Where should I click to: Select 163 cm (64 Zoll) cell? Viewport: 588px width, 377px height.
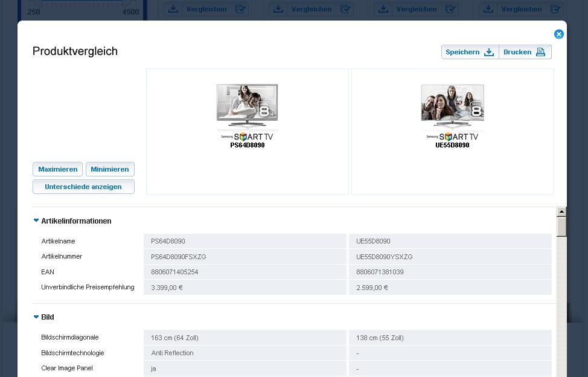coord(245,338)
